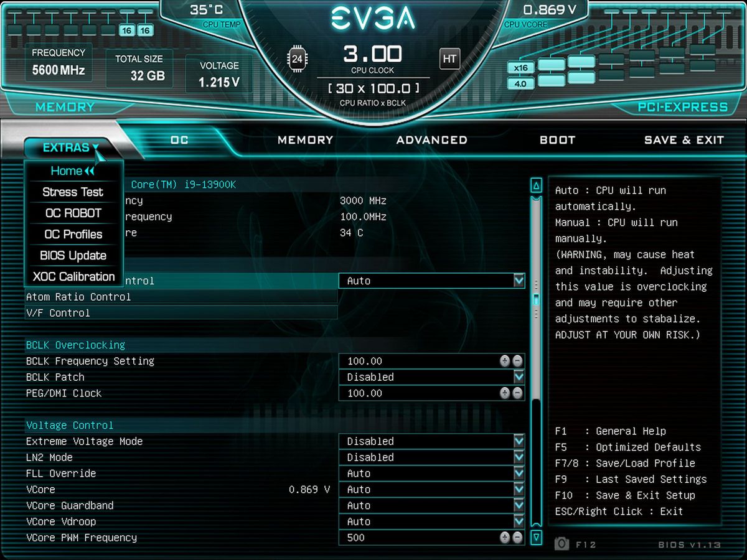Select OC Profiles in EXTRAS menu
The image size is (747, 560).
click(73, 234)
